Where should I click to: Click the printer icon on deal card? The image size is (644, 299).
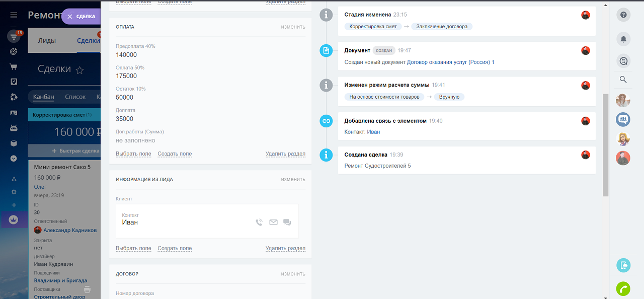click(87, 289)
